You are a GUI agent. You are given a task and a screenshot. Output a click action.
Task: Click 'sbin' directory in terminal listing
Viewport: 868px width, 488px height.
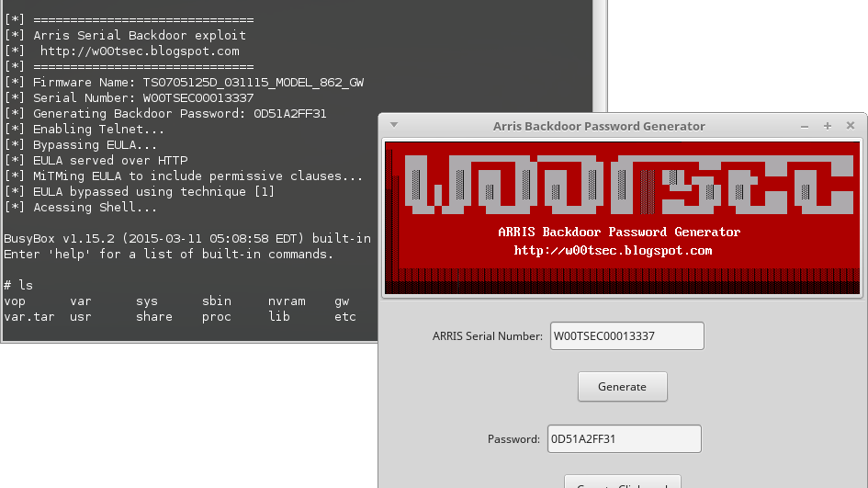tap(217, 301)
